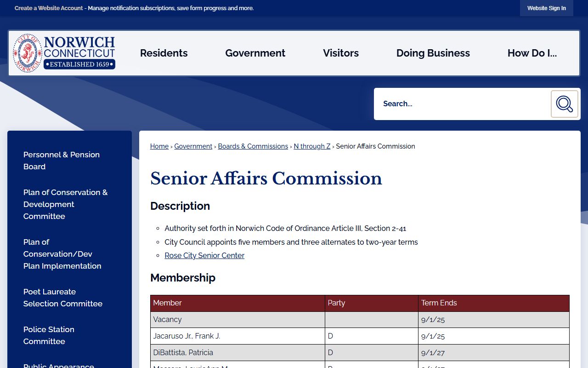
Task: Click the Website Sign In button
Action: pyautogui.click(x=546, y=8)
